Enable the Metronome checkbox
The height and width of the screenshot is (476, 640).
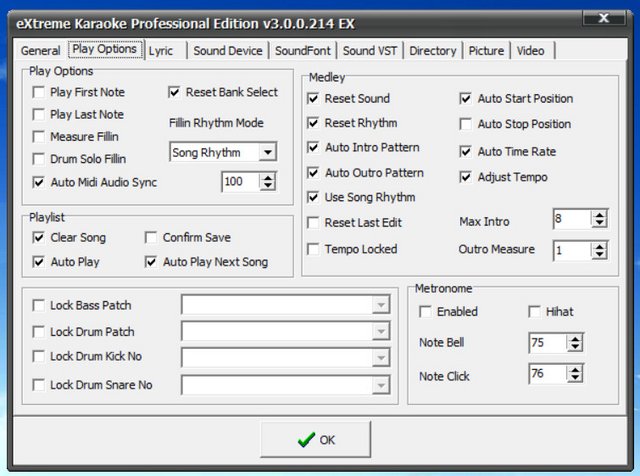tap(425, 312)
